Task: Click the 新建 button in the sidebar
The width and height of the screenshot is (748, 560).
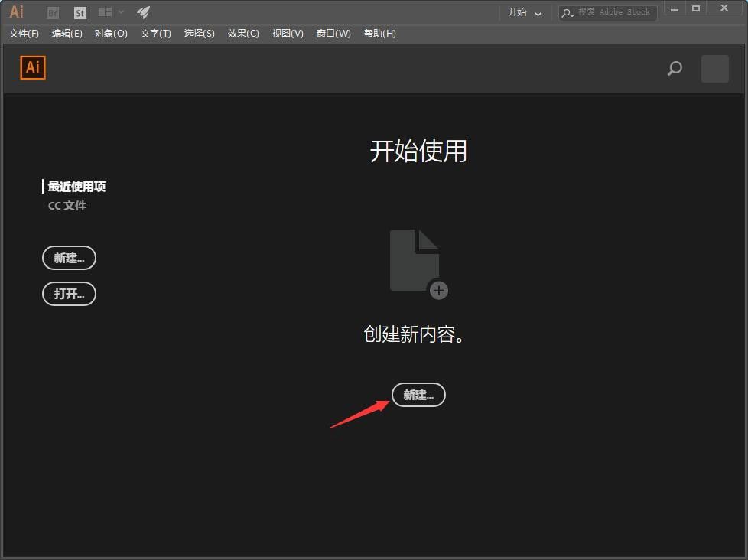Action: pos(69,258)
